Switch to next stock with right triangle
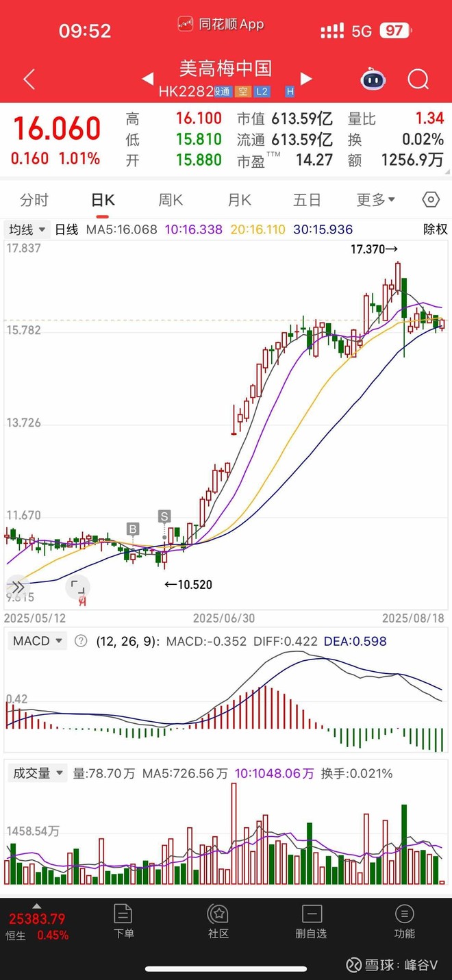The height and width of the screenshot is (980, 452). pyautogui.click(x=306, y=79)
